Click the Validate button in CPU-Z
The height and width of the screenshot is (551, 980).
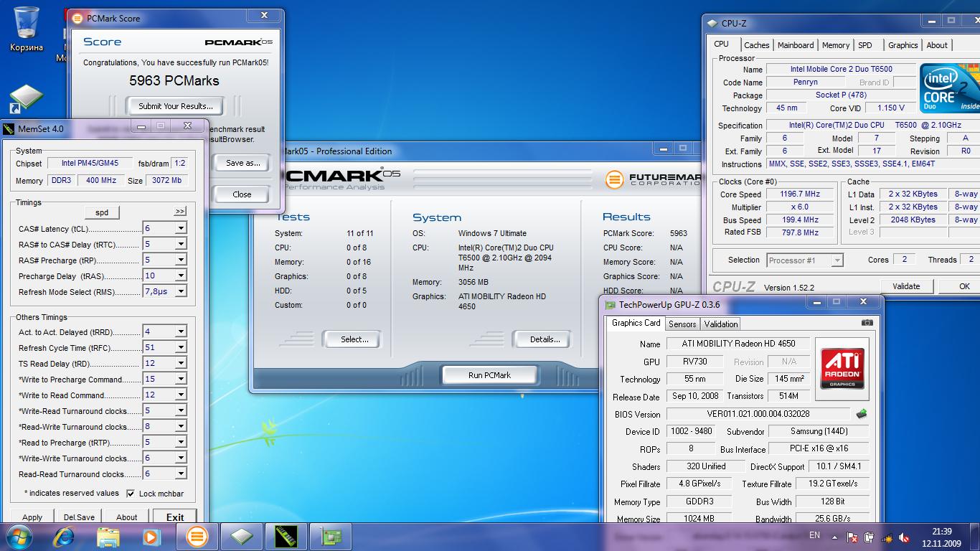point(906,286)
